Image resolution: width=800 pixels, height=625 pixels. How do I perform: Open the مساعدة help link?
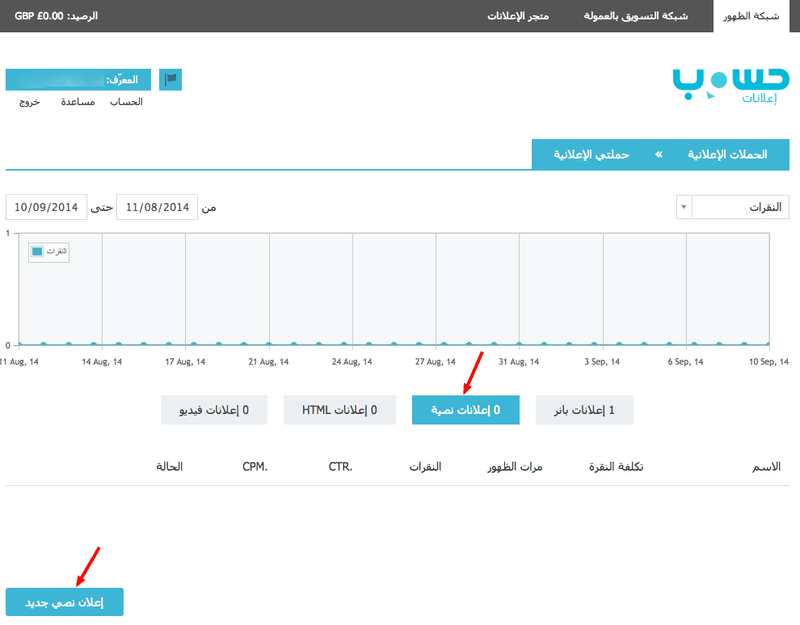(78, 102)
